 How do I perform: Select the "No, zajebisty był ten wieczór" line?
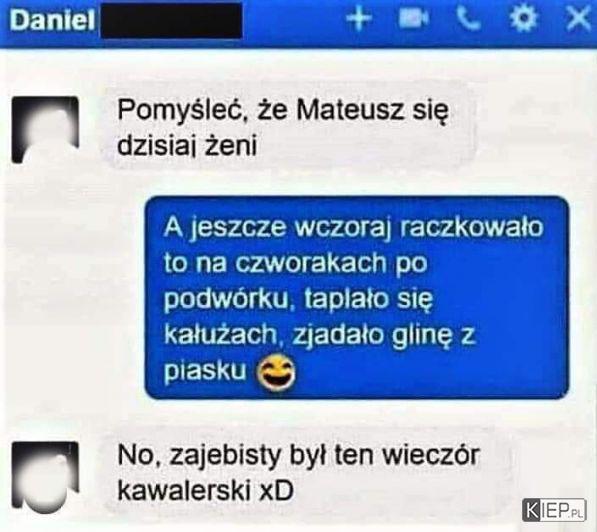(298, 455)
